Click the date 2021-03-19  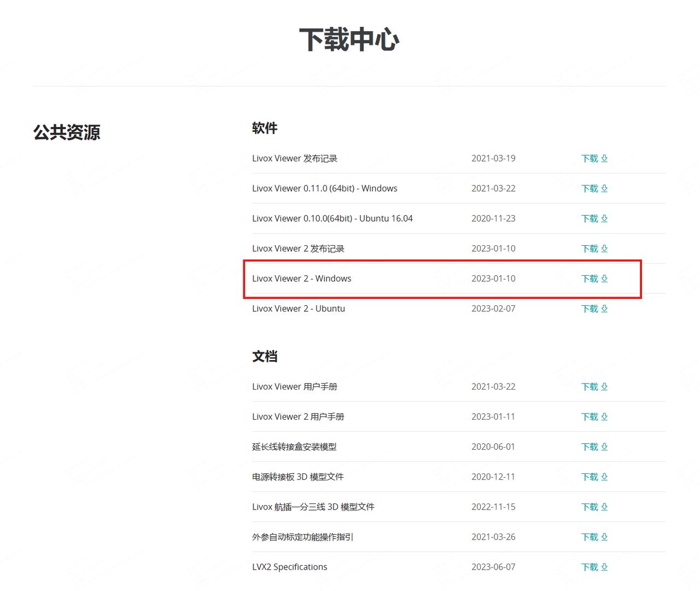(493, 158)
